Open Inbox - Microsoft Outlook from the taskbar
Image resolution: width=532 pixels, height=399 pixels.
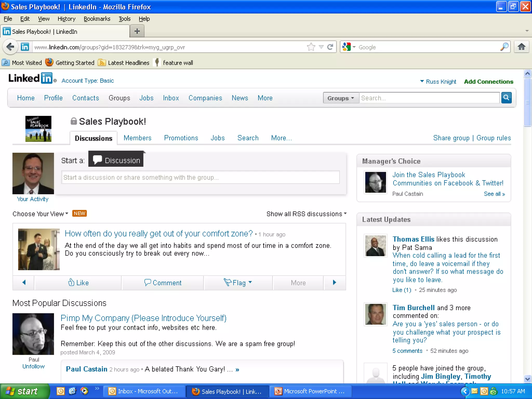pos(144,391)
